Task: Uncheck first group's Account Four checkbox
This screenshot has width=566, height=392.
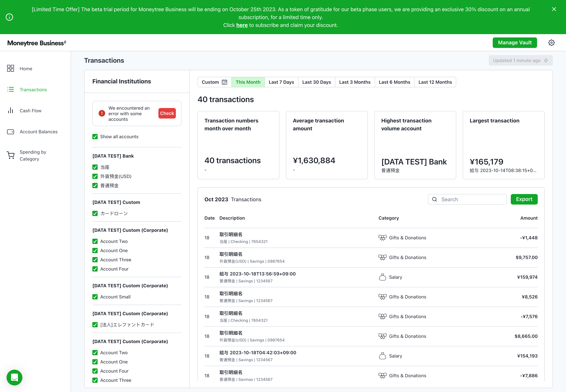Action: point(95,269)
